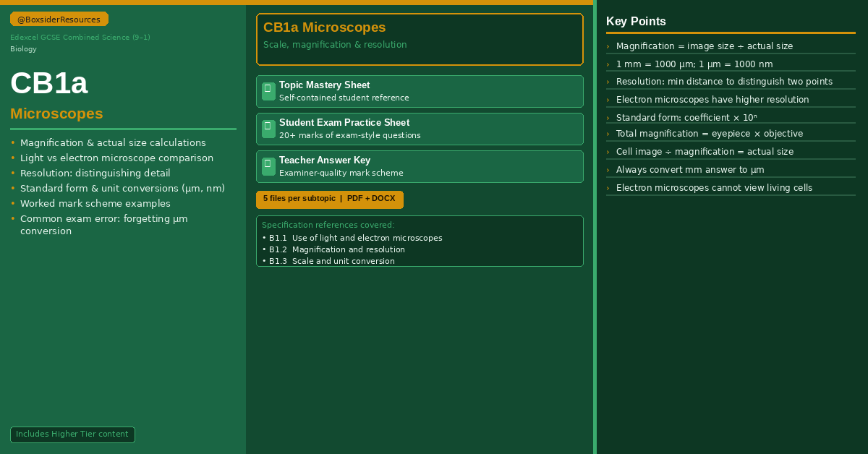868x454 pixels.
Task: Click the '5 files per subtopic' badge
Action: pos(330,199)
